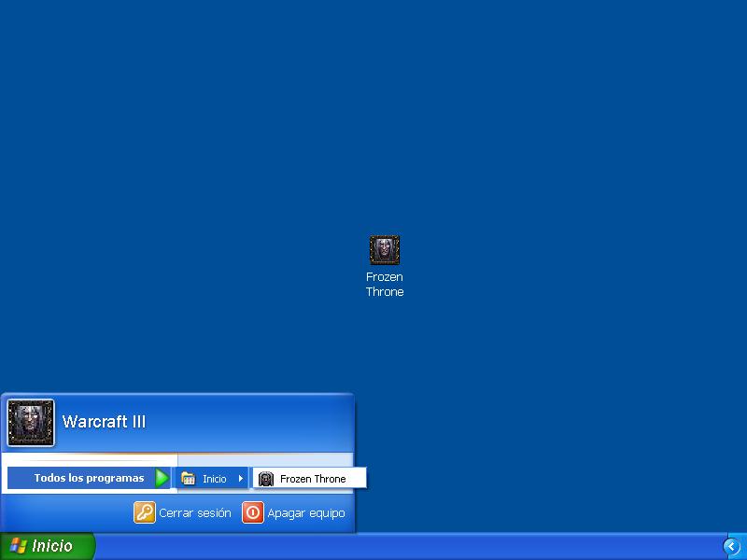Click the Inicio folder icon
747x560 pixels.
189,479
